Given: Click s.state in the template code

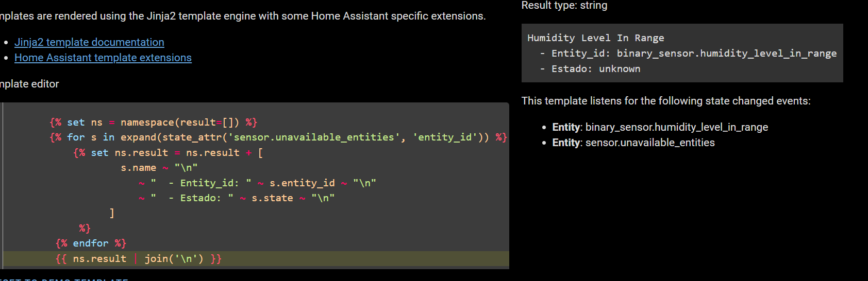Looking at the screenshot, I should (272, 198).
